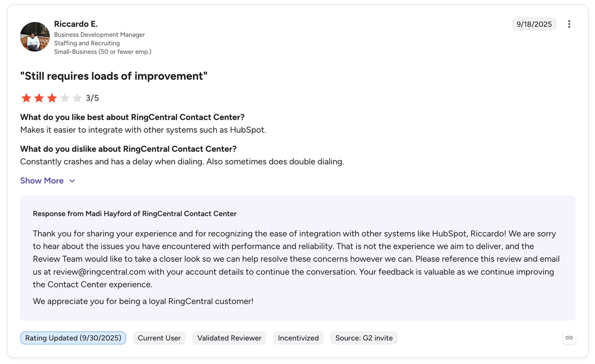The height and width of the screenshot is (364, 595).
Task: Click the first red rating star
Action: coord(26,98)
